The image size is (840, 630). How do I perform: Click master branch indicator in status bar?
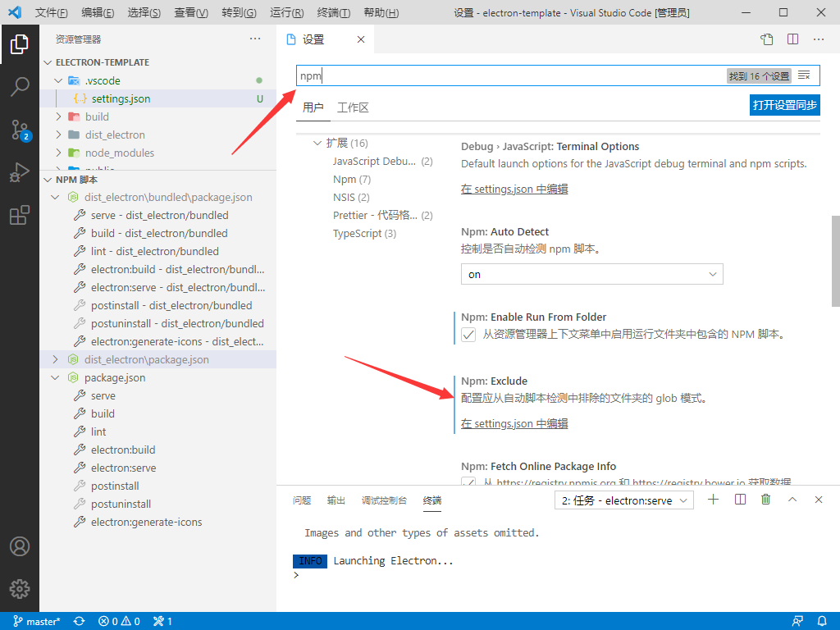click(36, 622)
